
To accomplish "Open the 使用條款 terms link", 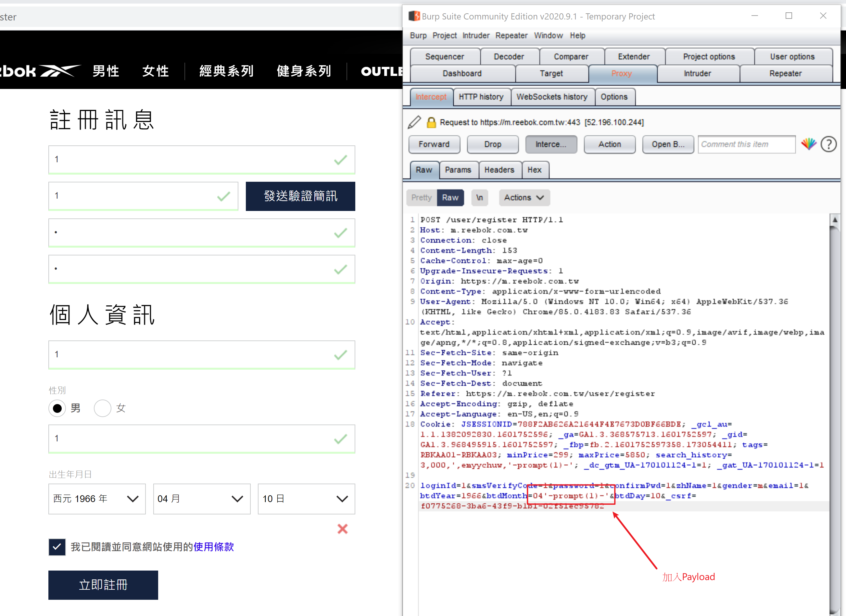I will tap(214, 547).
